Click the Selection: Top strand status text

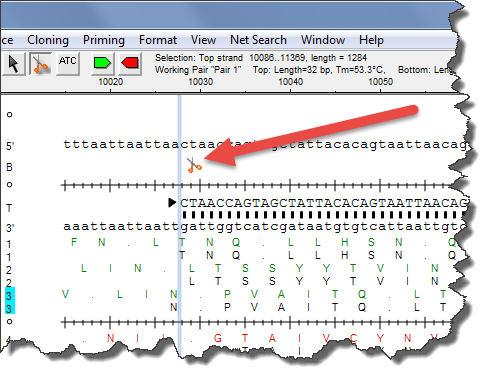(199, 58)
